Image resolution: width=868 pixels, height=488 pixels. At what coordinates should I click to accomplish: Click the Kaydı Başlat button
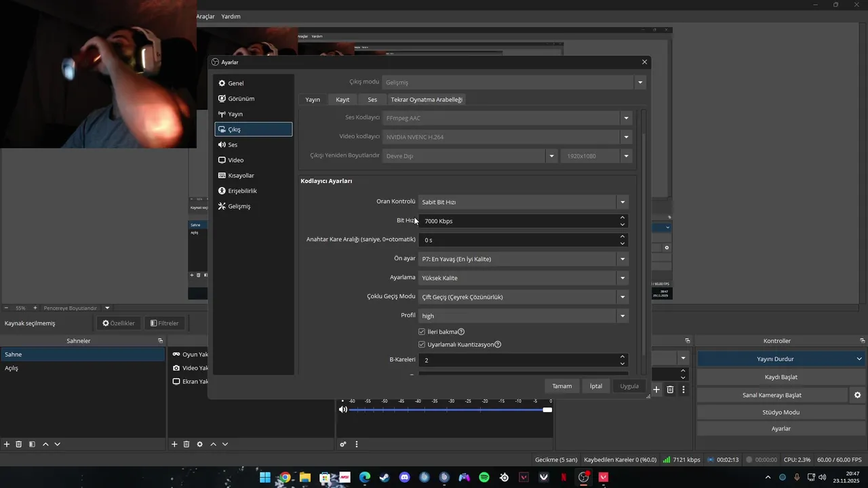781,377
